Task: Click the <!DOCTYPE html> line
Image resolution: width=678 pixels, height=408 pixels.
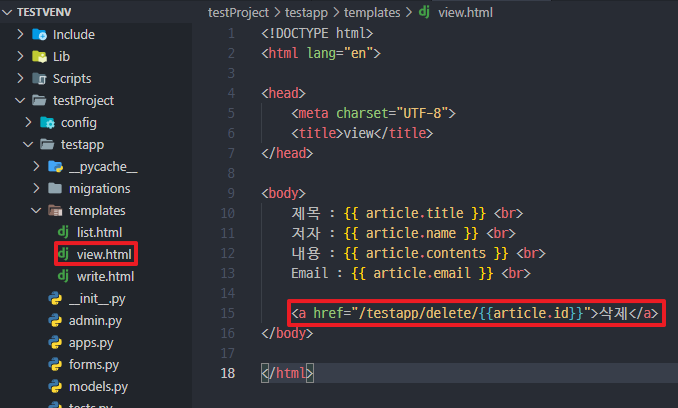Action: coord(317,33)
